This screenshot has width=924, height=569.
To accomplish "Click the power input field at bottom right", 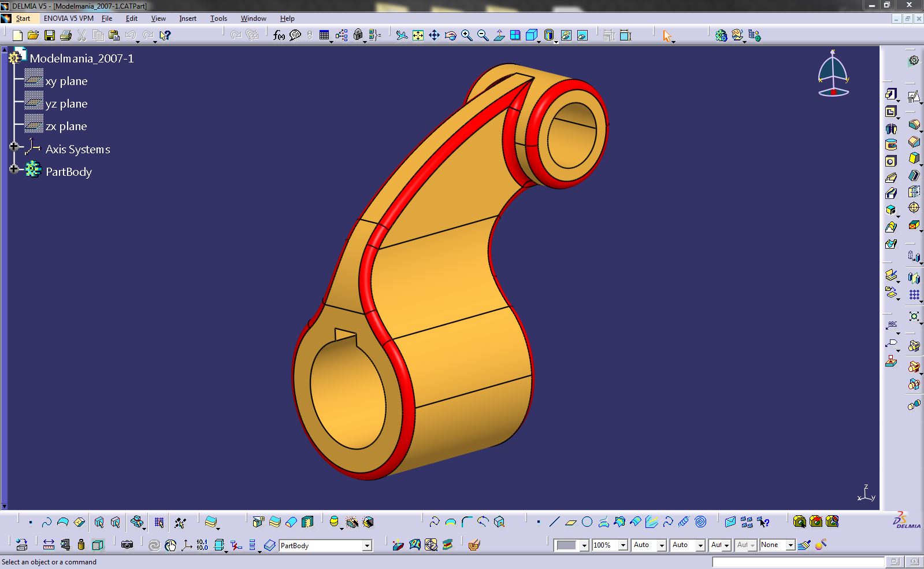I will [x=798, y=562].
